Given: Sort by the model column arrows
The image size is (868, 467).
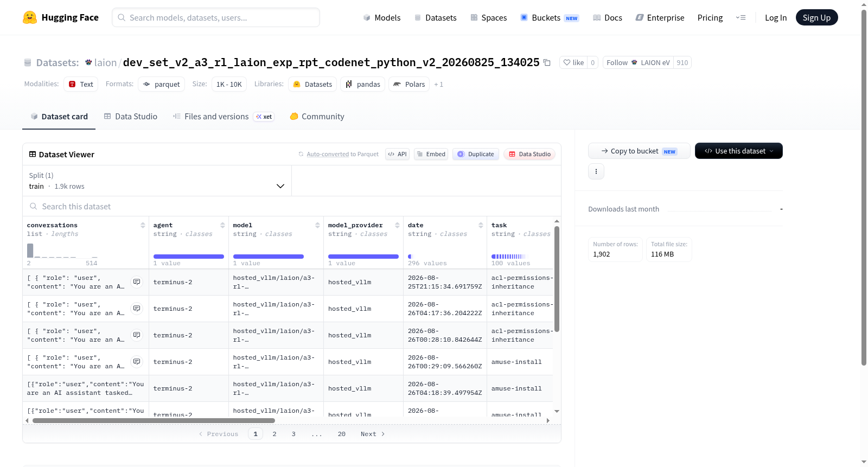Looking at the screenshot, I should click(317, 225).
